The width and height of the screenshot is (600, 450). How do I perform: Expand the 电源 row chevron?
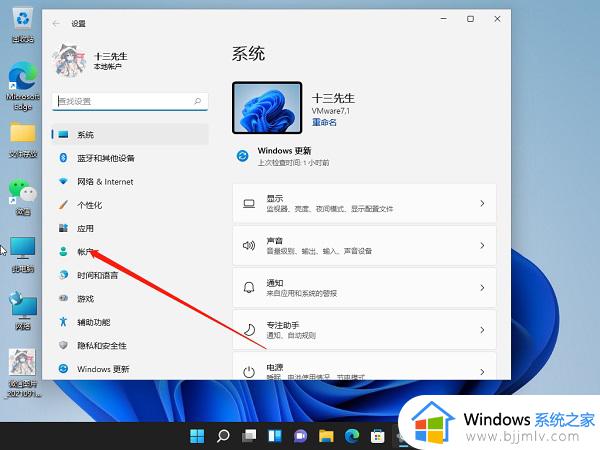(482, 372)
